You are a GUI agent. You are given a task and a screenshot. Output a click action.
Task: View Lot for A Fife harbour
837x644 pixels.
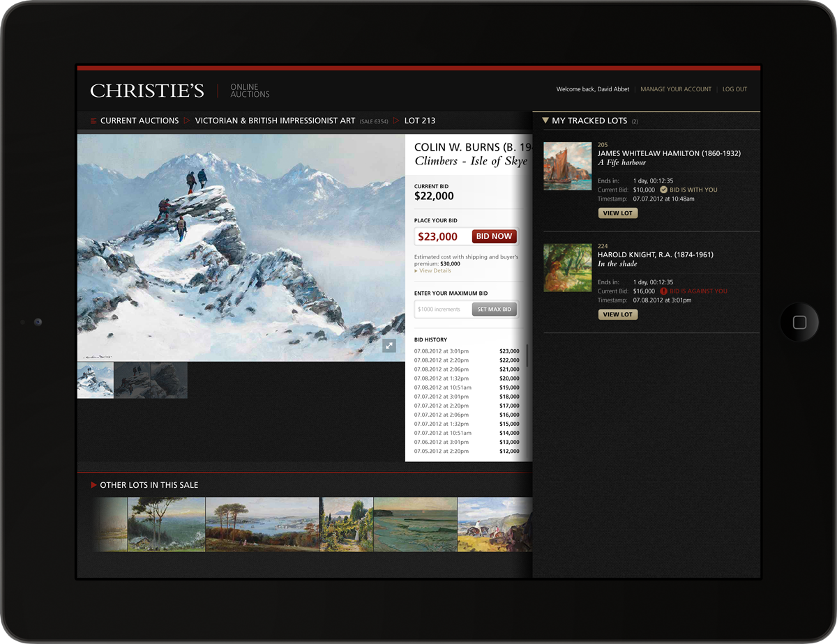click(x=618, y=213)
